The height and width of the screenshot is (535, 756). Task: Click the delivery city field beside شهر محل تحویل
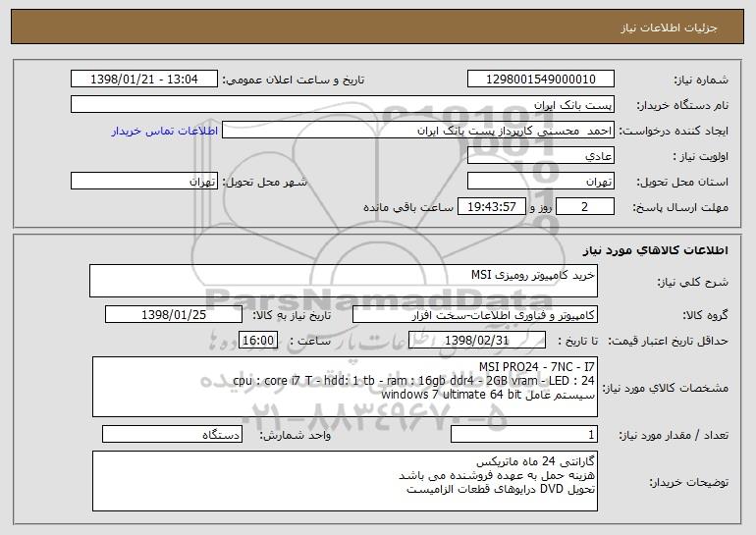[144, 181]
